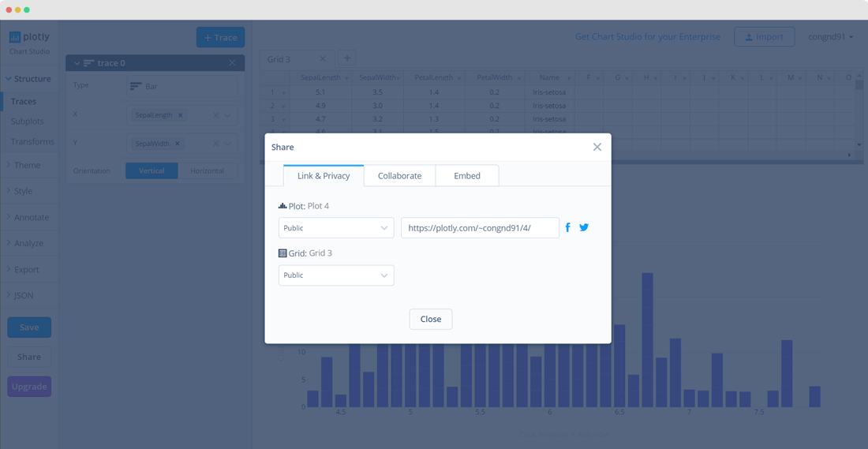Click the Type field showing Bar

click(x=181, y=86)
